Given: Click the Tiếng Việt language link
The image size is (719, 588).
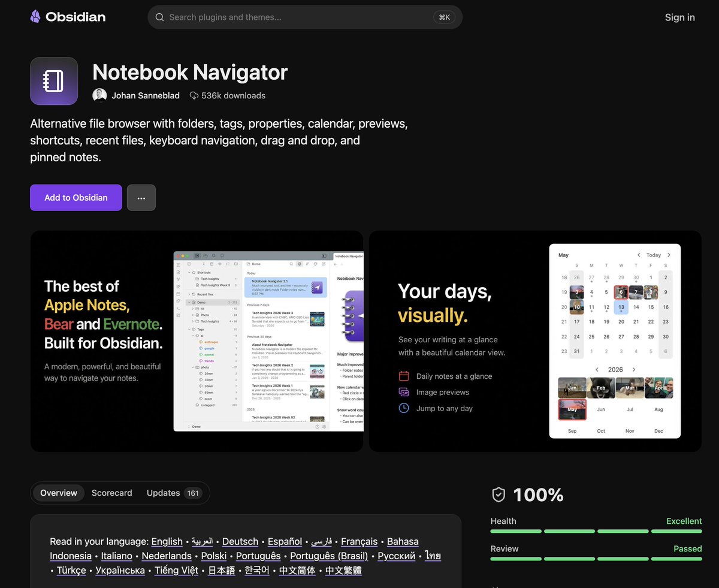Looking at the screenshot, I should pyautogui.click(x=177, y=570).
